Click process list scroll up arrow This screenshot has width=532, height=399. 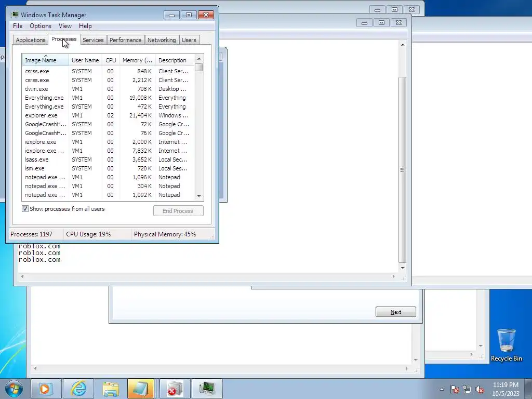point(199,59)
